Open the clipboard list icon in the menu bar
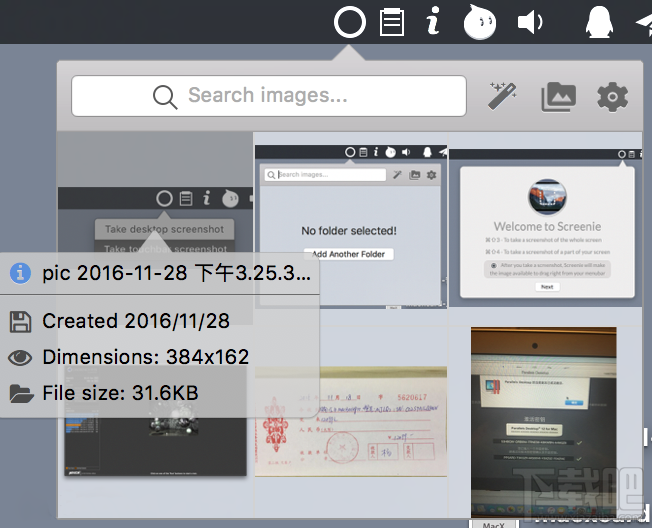Screen dimensions: 652x528 coord(392,22)
